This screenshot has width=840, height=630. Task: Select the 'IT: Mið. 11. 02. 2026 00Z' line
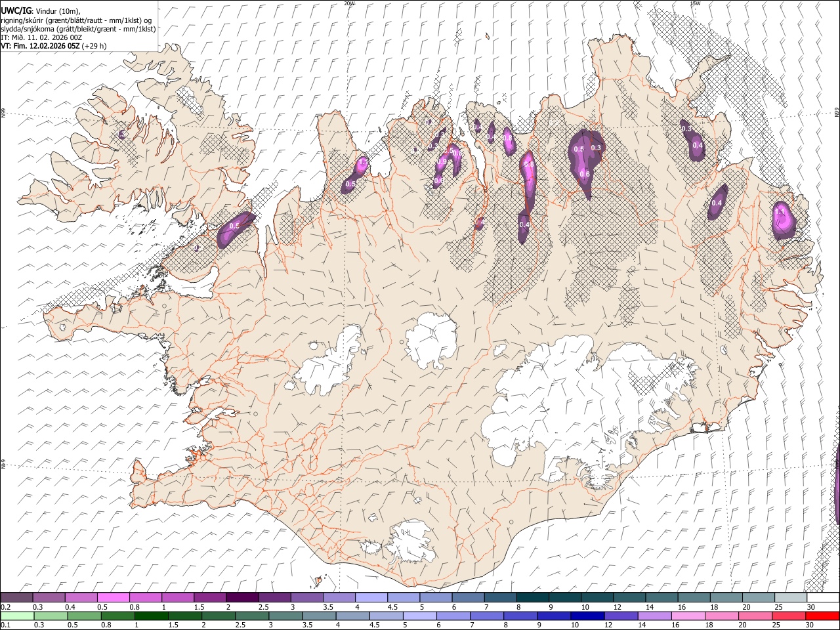(41, 37)
